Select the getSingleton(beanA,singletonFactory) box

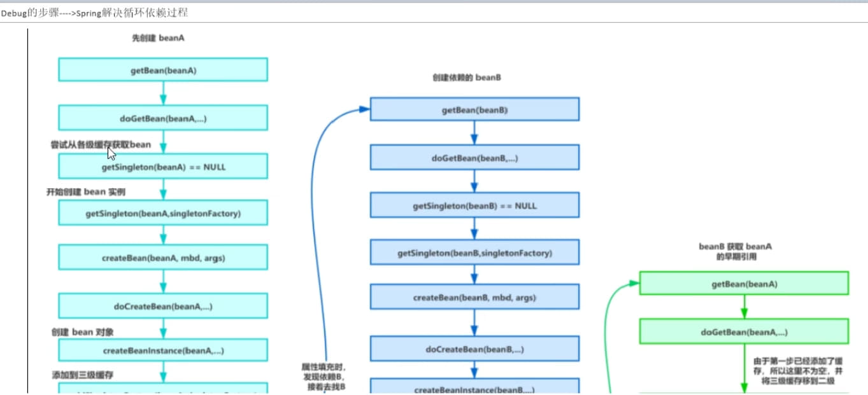[x=163, y=213]
